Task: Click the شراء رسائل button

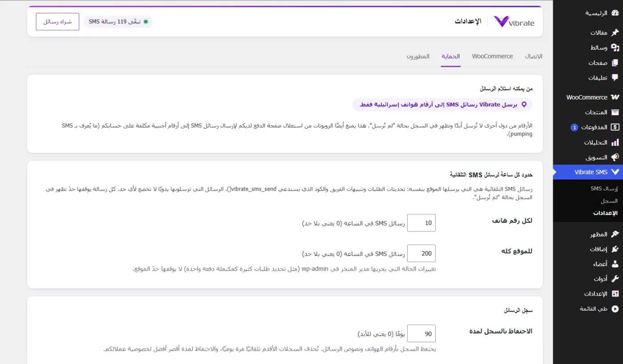Action: 57,22
